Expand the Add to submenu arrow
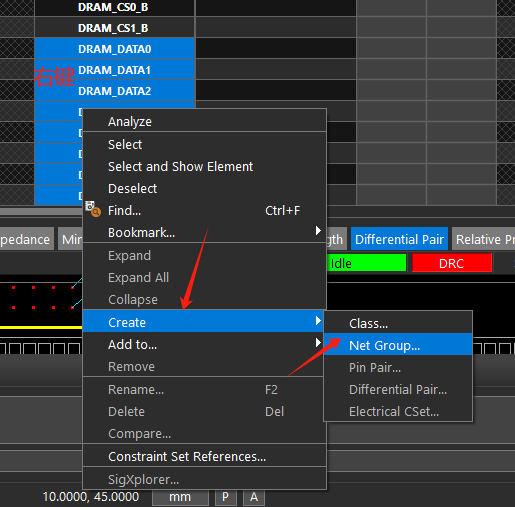 click(318, 343)
